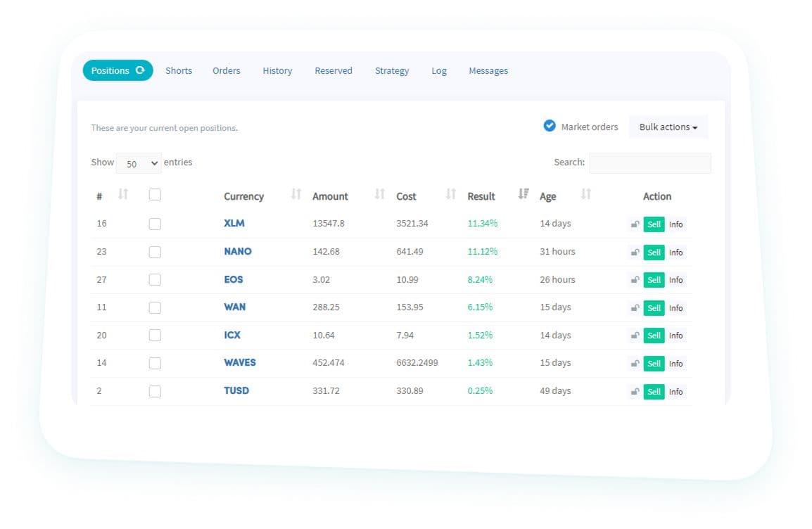812x529 pixels.
Task: Click the sort icon on the Result column
Action: (521, 194)
